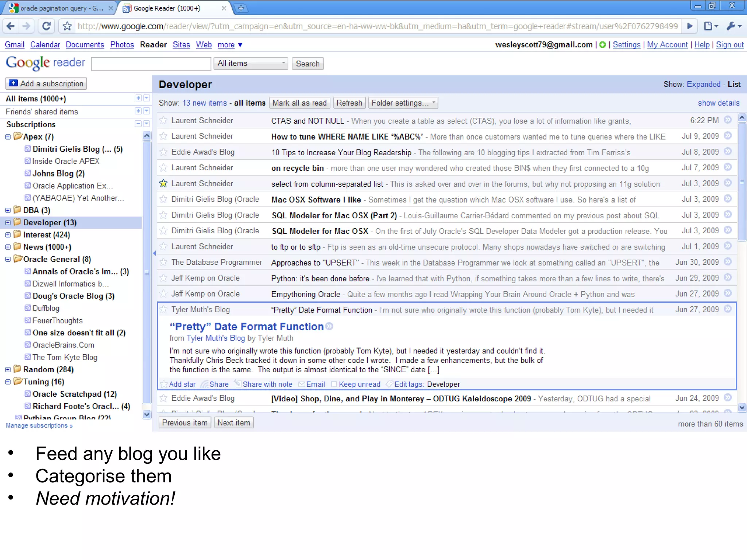Unstar the select from column-separated list item
This screenshot has height=560, width=747.
coord(163,183)
